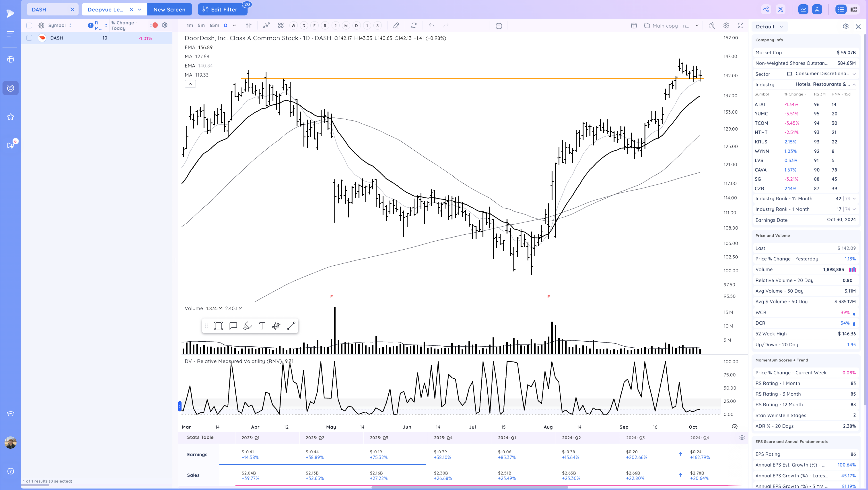Click the trend line drawing tool
868x490 pixels.
291,326
